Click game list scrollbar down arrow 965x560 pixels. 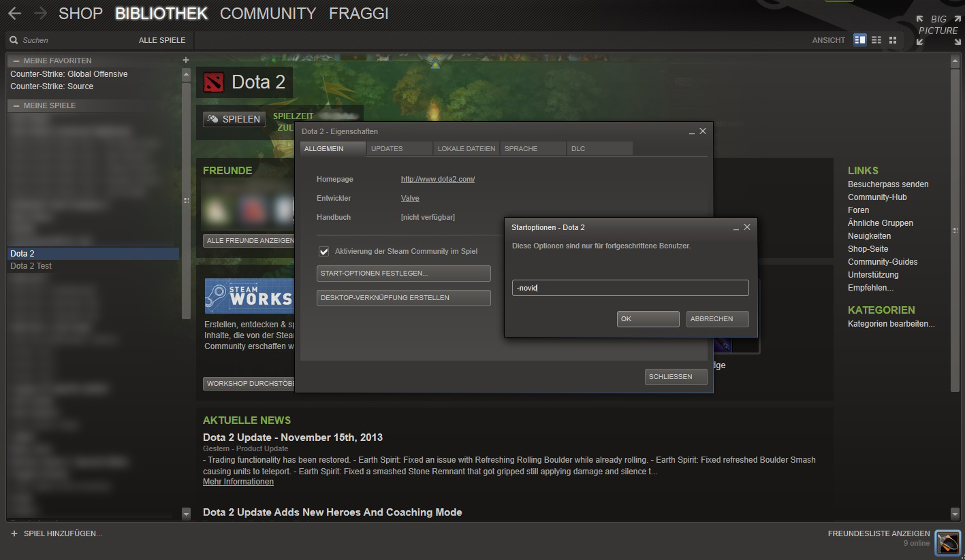point(186,514)
